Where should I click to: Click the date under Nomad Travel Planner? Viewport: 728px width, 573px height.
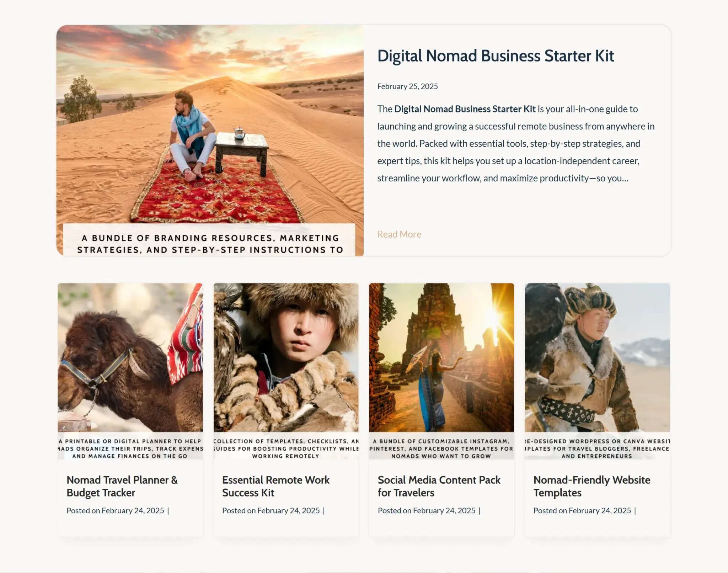coord(133,511)
